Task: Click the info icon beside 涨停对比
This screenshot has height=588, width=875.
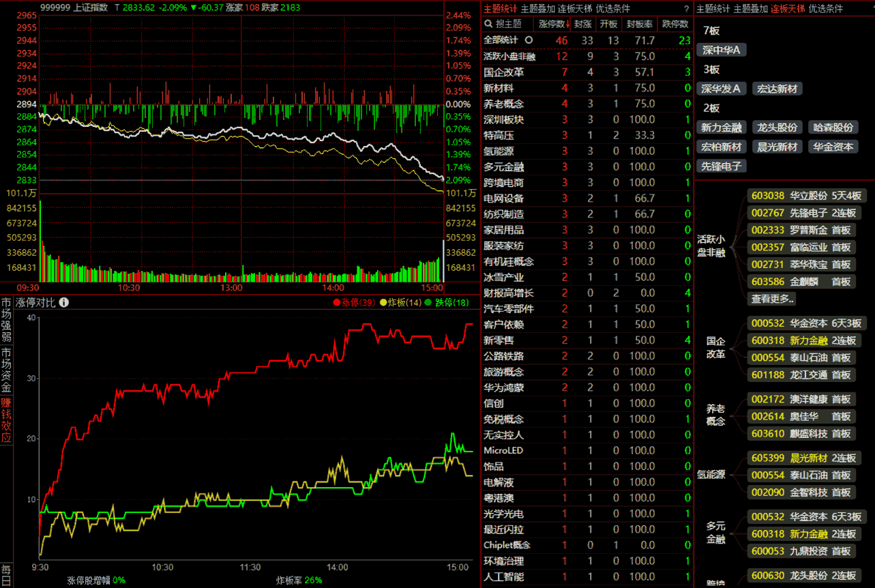Action: pos(64,302)
